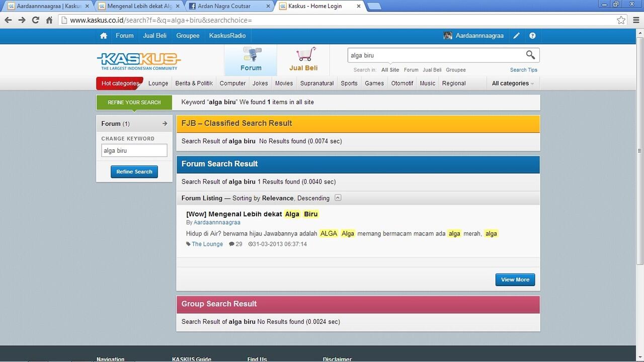Set search scope to Jual Beli

tap(432, 70)
